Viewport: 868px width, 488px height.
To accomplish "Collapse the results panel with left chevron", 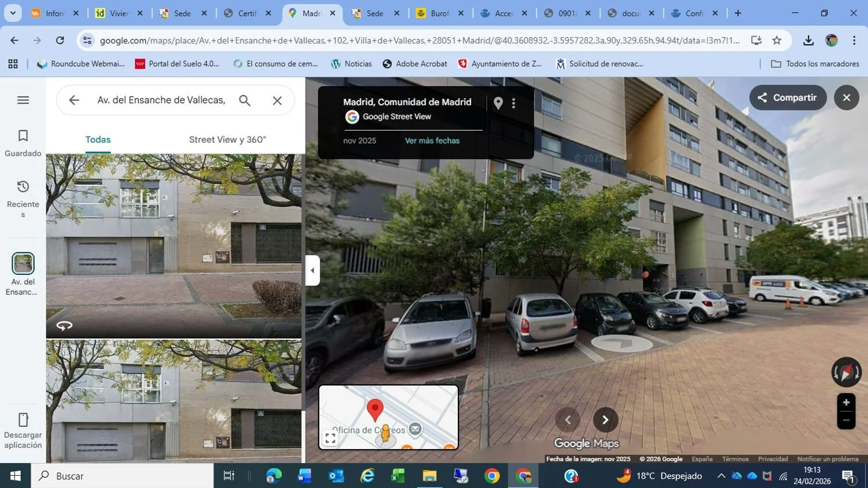I will tap(312, 270).
